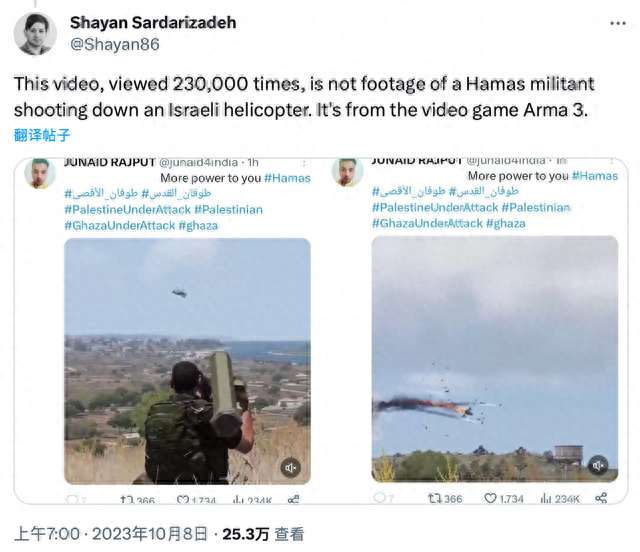
Task: Open Shayan Sardarizadeh's profile avatar
Action: click(35, 34)
